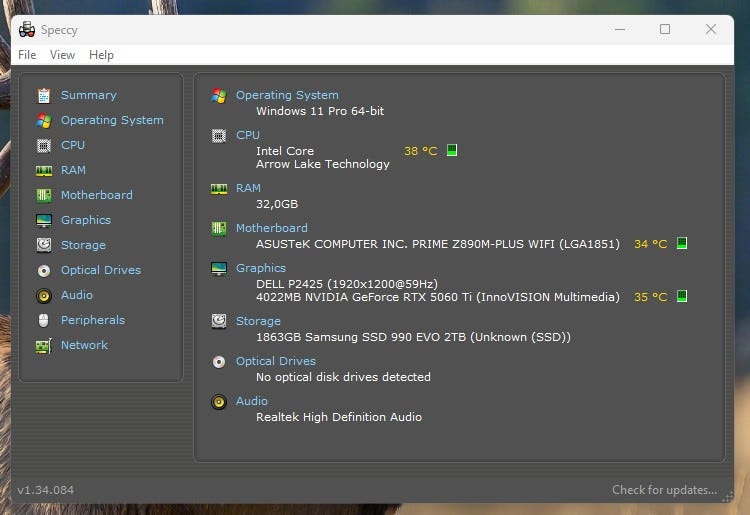The height and width of the screenshot is (515, 750).
Task: Open the Graphics sidebar section
Action: (x=86, y=220)
